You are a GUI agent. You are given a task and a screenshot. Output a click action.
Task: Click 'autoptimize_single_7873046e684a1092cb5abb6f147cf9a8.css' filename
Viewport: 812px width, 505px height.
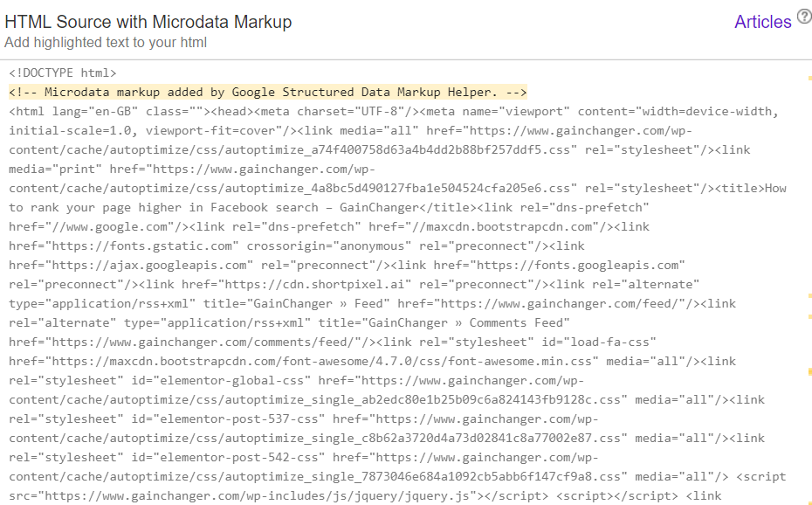[x=423, y=475]
